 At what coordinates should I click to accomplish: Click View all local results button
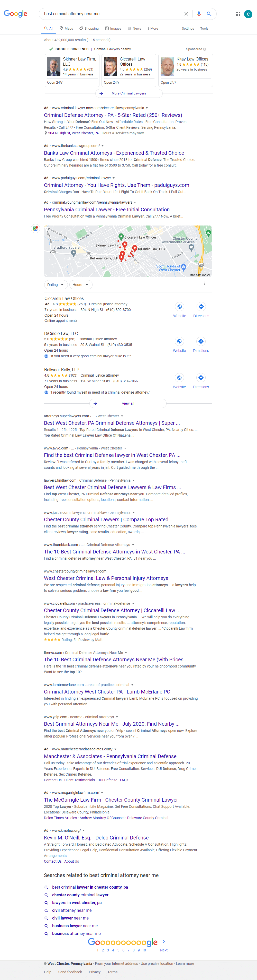[128, 403]
